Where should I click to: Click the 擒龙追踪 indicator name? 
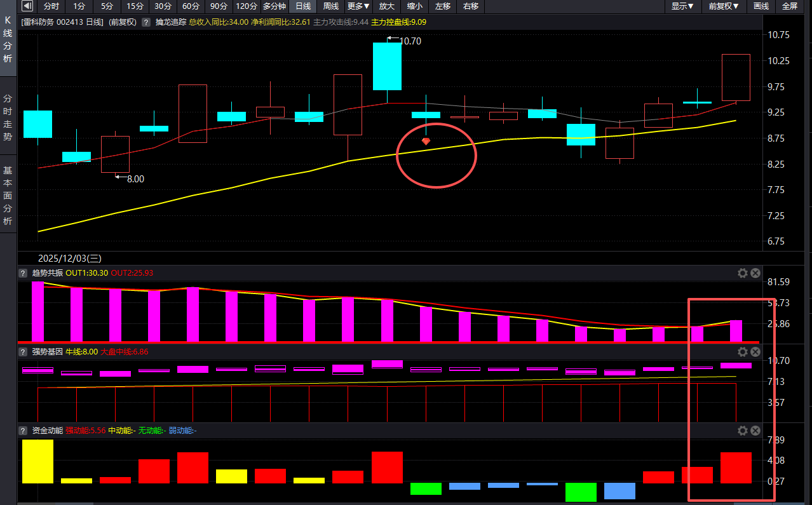[x=171, y=22]
